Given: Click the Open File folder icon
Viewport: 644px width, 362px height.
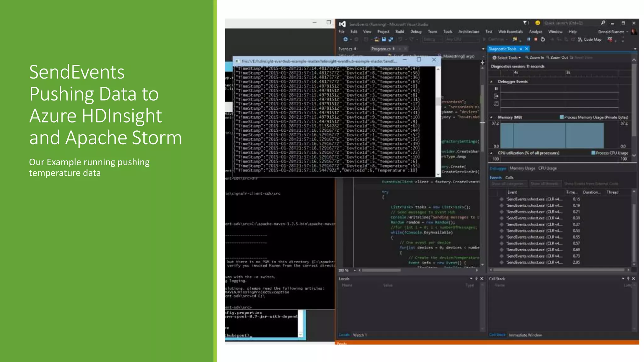Looking at the screenshot, I should (x=376, y=39).
